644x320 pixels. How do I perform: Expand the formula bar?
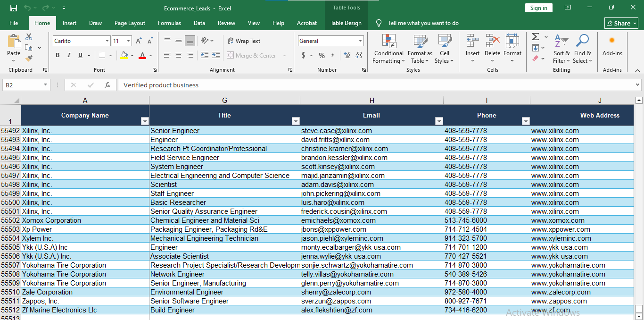[x=637, y=85]
